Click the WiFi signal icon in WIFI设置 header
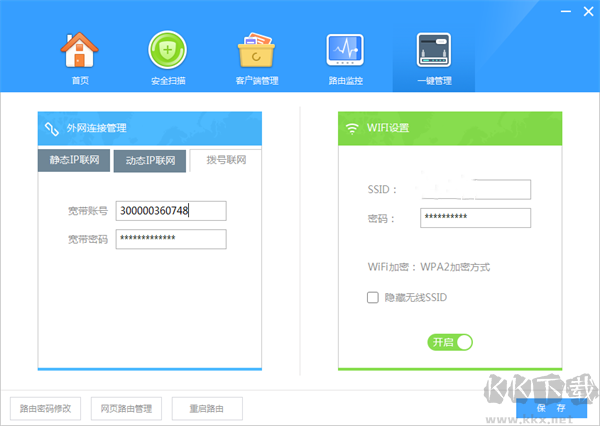Viewport: 600px width, 426px height. 352,129
